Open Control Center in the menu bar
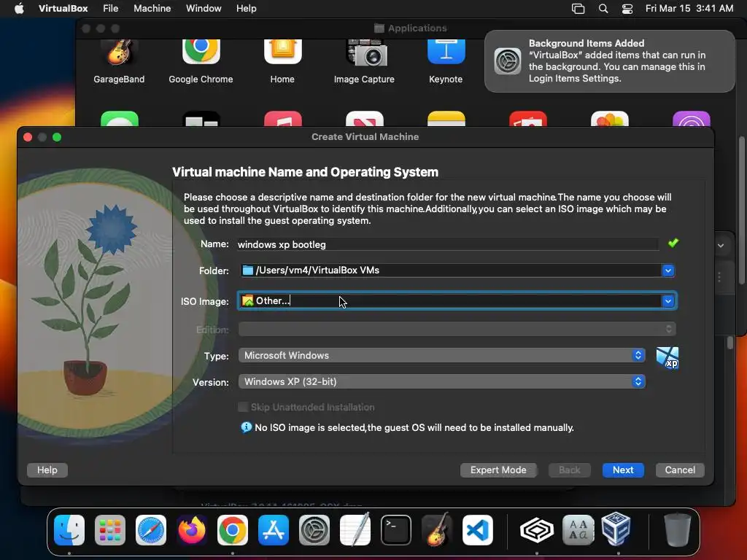747x560 pixels. pyautogui.click(x=627, y=9)
